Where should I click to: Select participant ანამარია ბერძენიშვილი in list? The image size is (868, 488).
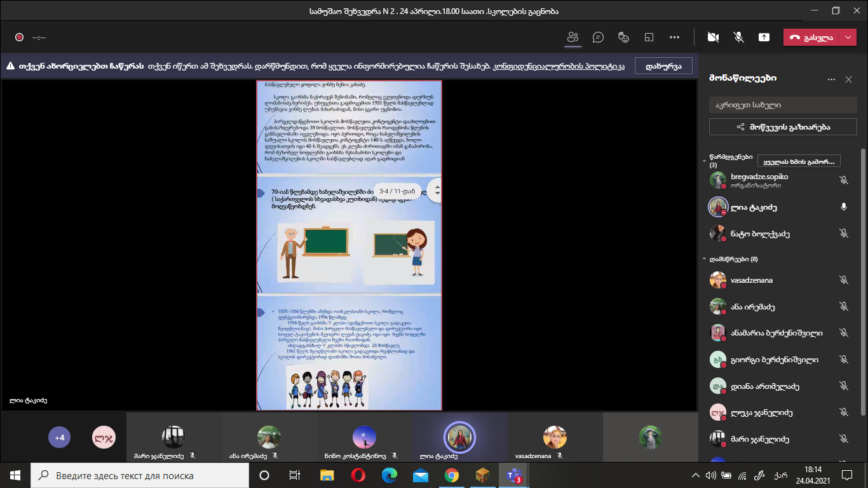pos(780,332)
